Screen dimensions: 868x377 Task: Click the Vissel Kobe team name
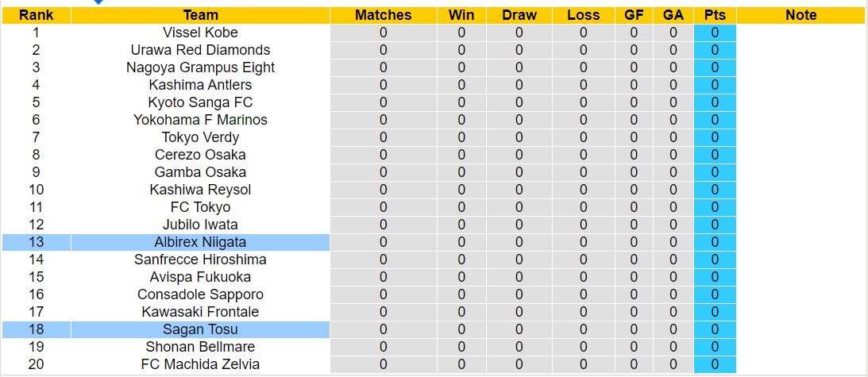tap(200, 33)
